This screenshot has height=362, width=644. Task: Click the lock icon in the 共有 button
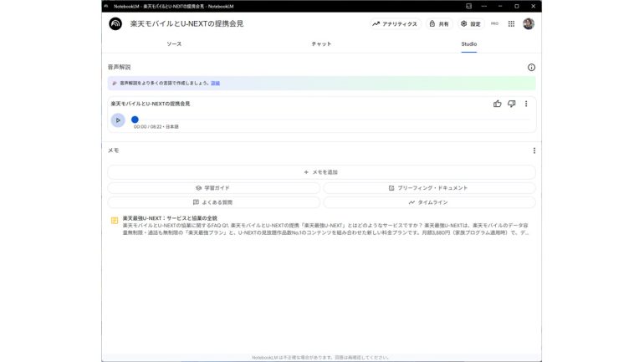[x=432, y=23]
